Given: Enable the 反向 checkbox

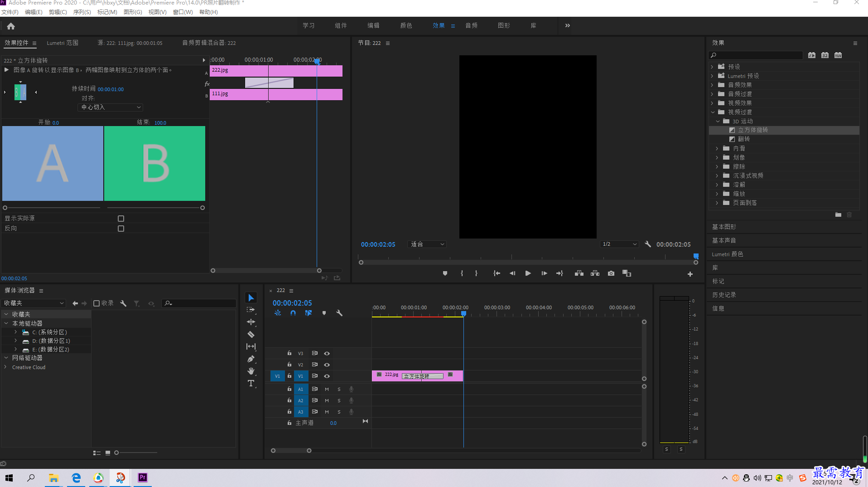Looking at the screenshot, I should (121, 229).
